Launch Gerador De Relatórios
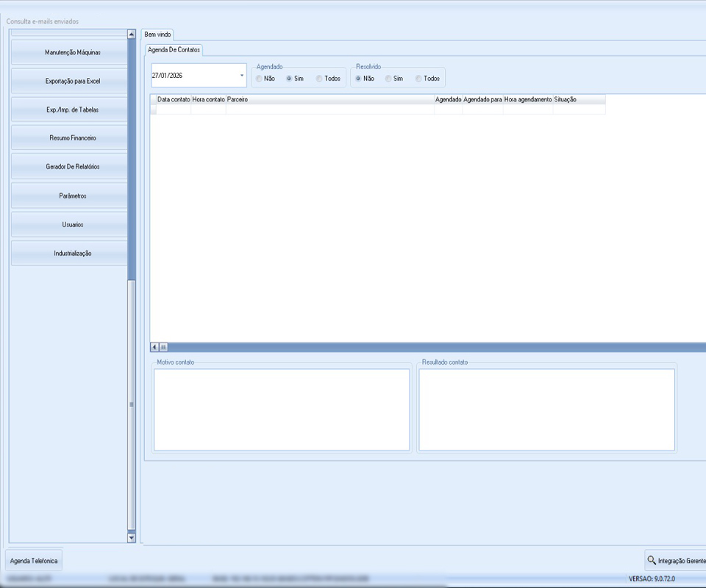This screenshot has width=706, height=588. point(72,167)
